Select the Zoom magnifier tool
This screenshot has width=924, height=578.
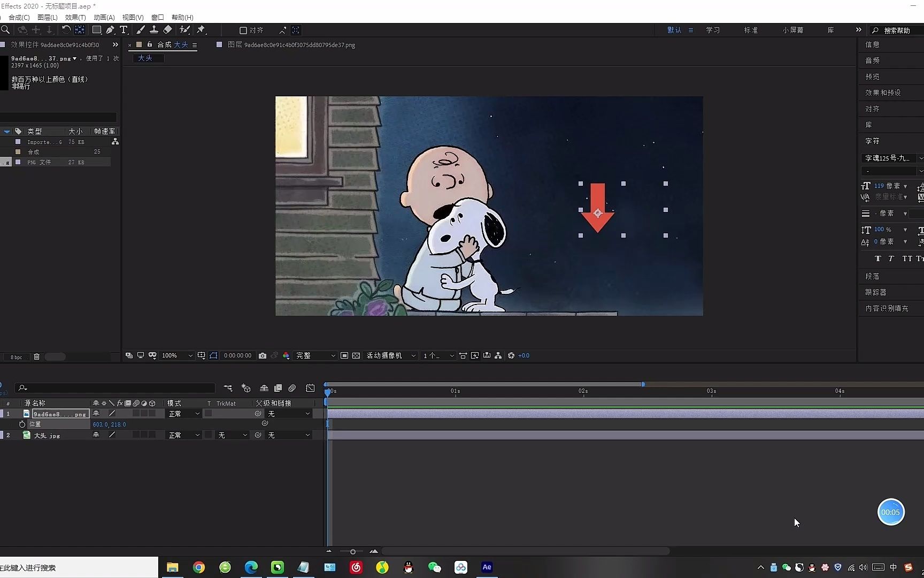[x=5, y=30]
